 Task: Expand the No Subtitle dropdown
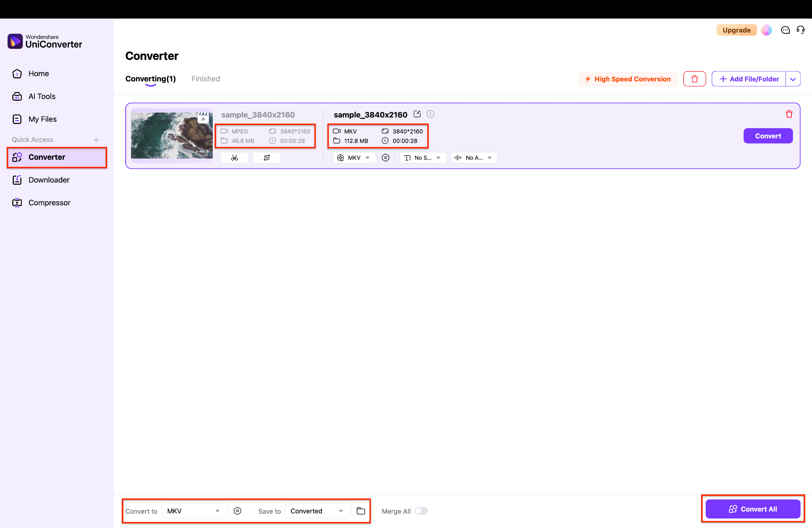423,157
